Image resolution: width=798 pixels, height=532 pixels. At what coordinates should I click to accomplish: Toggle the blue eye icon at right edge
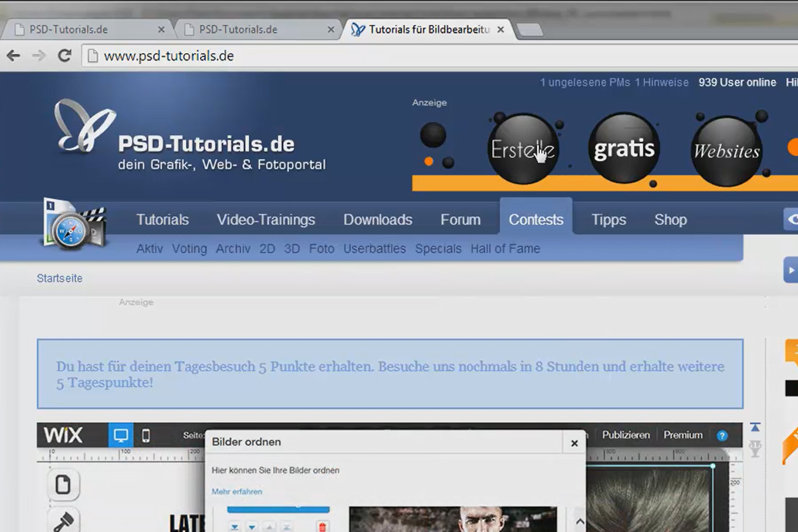(792, 219)
